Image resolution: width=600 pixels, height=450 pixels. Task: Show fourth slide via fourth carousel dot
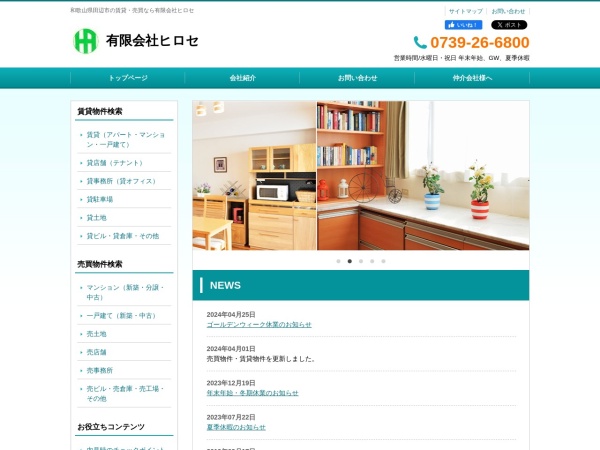tap(372, 261)
